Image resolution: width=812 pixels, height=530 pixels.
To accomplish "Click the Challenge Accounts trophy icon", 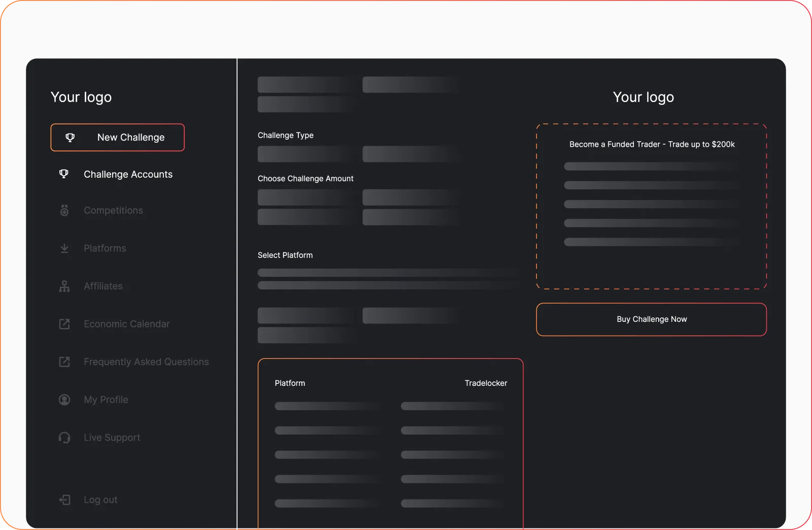I will [64, 174].
